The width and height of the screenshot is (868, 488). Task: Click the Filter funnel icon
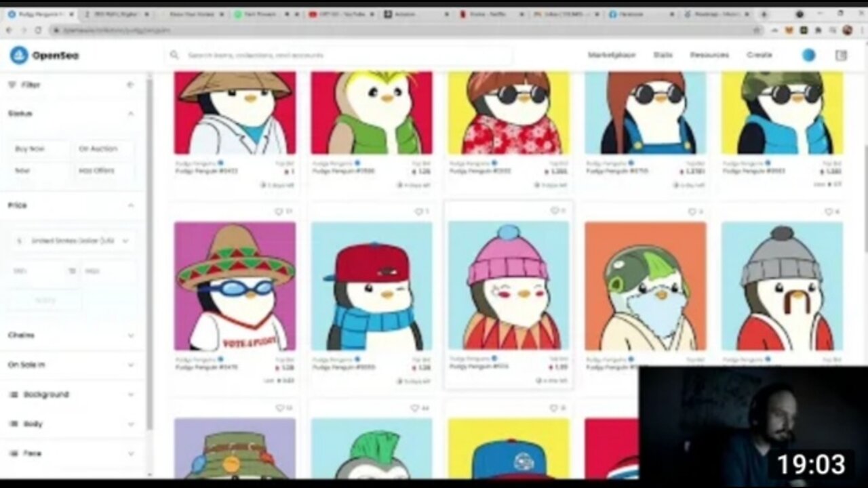pos(12,85)
